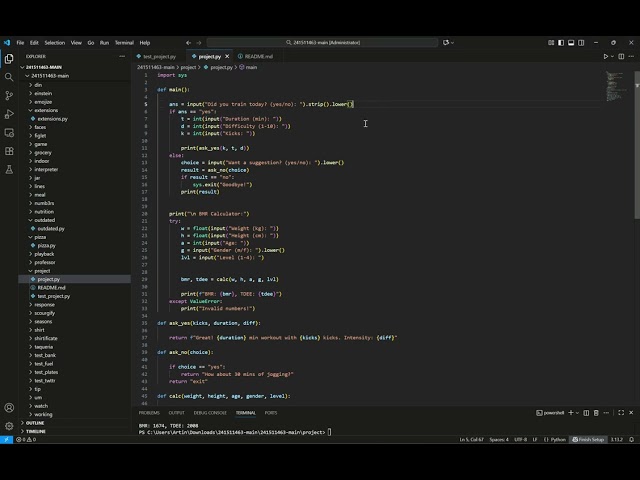The image size is (640, 480).
Task: Open the View menu
Action: (76, 42)
